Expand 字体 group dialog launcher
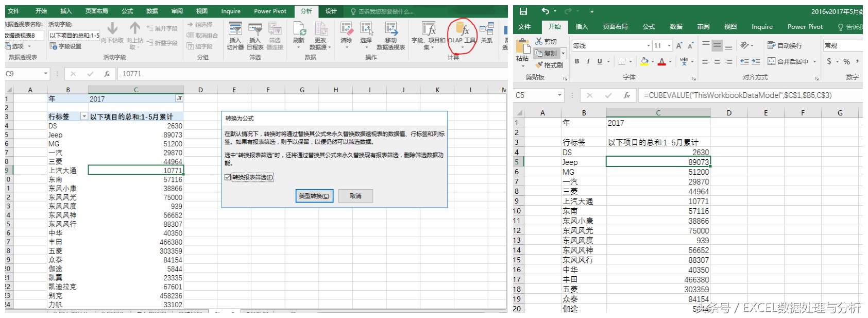Screen dimensions: 868x318 click(x=693, y=78)
